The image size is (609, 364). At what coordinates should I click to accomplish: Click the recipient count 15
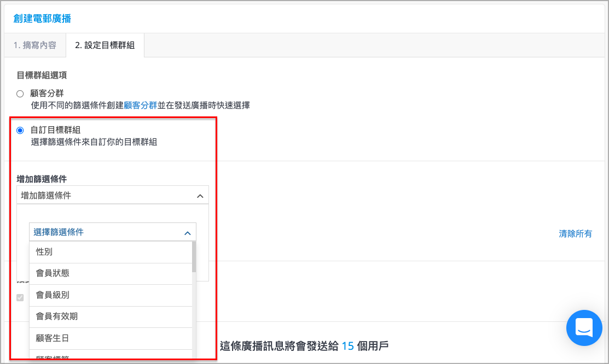pos(347,346)
